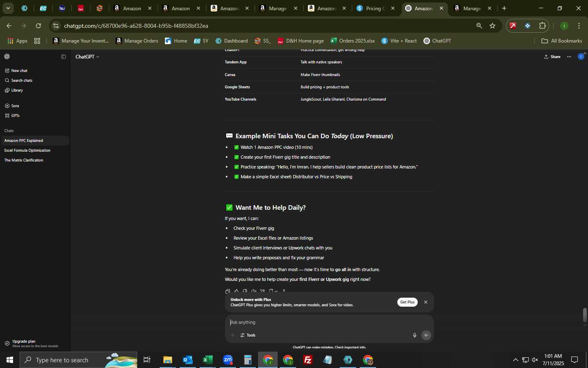Open Excel from the taskbar

(x=208, y=360)
